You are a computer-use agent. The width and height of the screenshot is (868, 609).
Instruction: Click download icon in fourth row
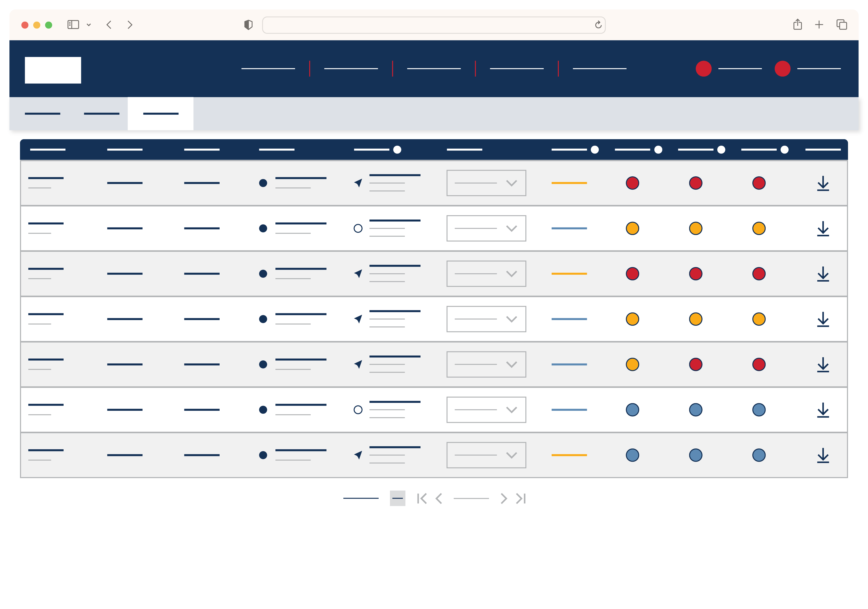coord(823,319)
